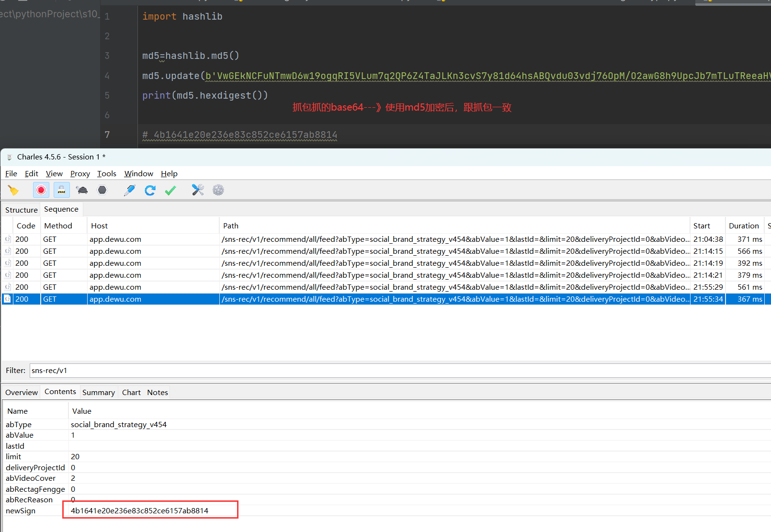Sort by the Code column header
The width and height of the screenshot is (771, 532).
point(26,226)
